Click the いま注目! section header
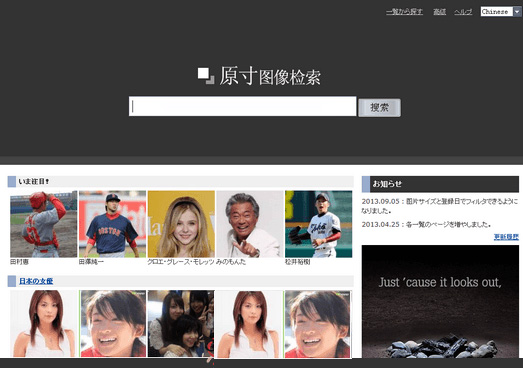523x368 pixels. tap(180, 181)
